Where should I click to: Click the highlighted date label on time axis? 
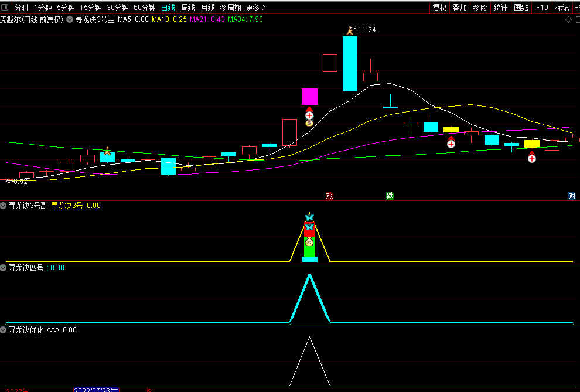[97, 390]
